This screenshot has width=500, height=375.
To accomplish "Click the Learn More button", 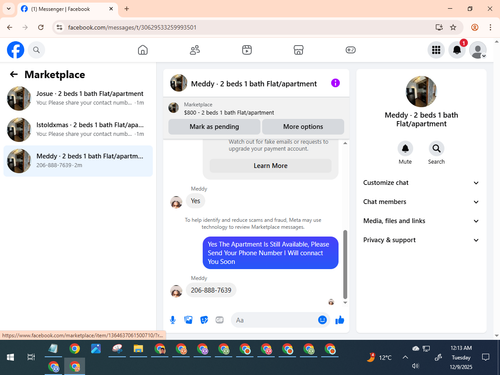I will (x=270, y=166).
